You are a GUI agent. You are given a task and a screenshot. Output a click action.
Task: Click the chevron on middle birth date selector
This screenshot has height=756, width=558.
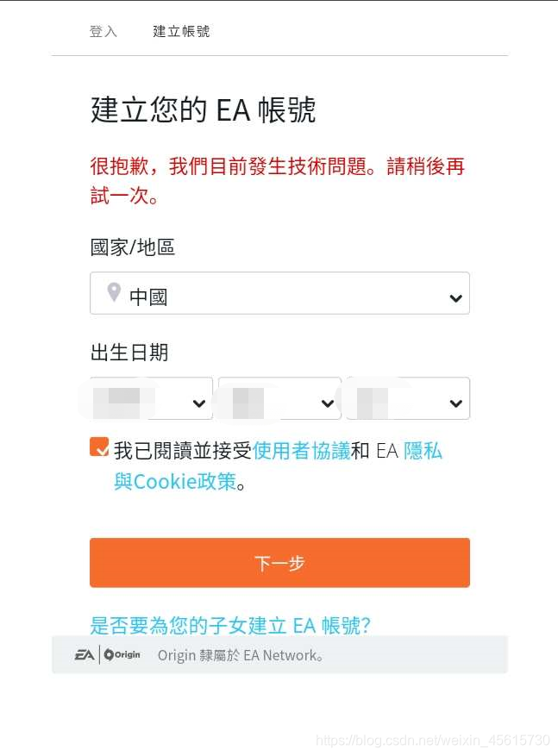(x=328, y=400)
